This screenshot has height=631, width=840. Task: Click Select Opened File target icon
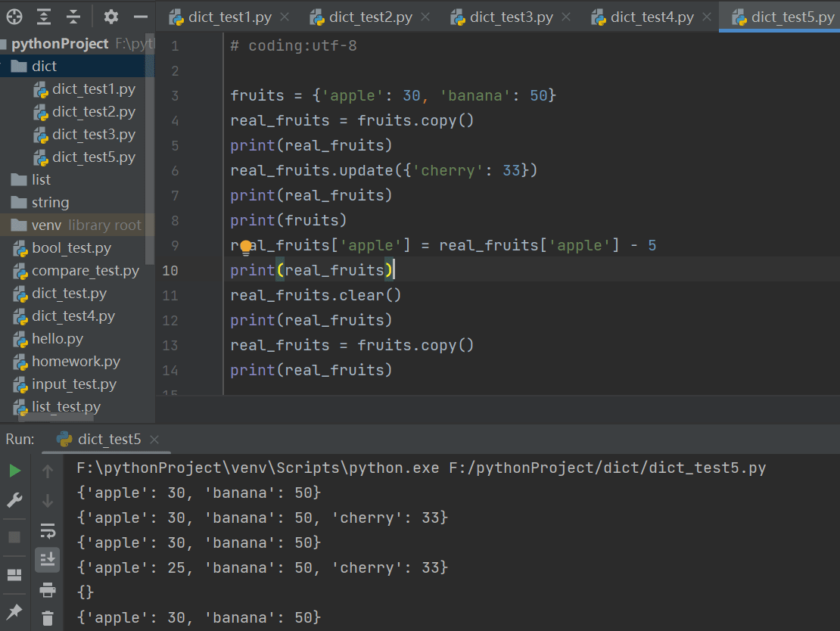click(x=14, y=16)
